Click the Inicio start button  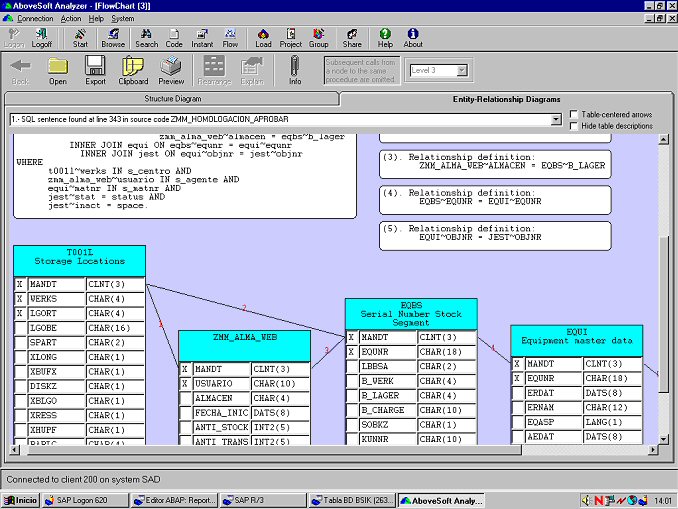tap(20, 500)
